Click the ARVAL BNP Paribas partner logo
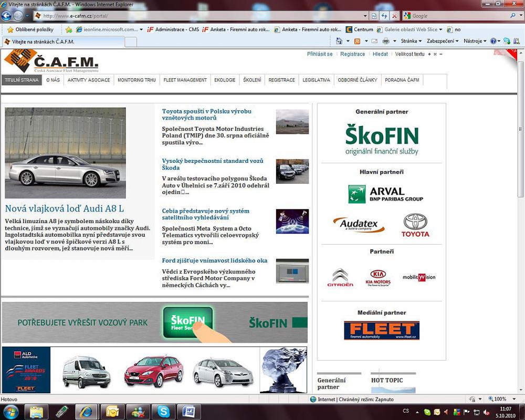Viewport: 525px width, 420px height. [385, 194]
